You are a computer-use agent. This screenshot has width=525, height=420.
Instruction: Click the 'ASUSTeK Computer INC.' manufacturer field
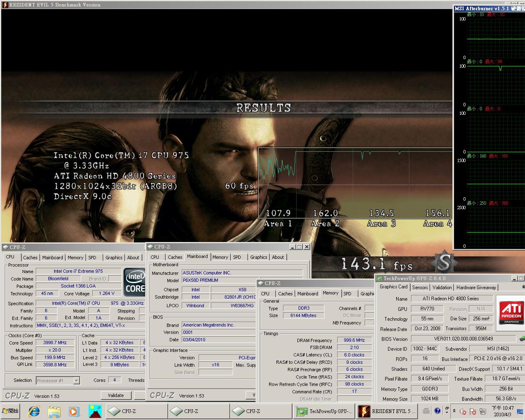coord(242,273)
